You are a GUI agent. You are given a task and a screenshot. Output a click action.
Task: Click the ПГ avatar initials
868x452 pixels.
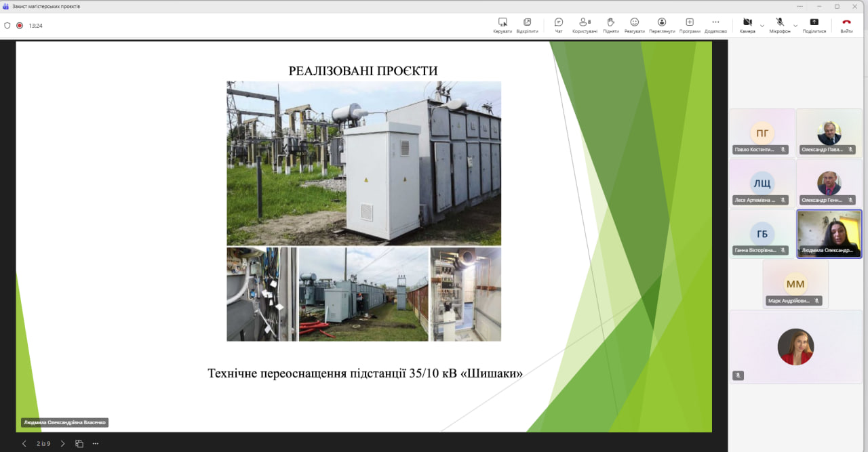pyautogui.click(x=762, y=133)
